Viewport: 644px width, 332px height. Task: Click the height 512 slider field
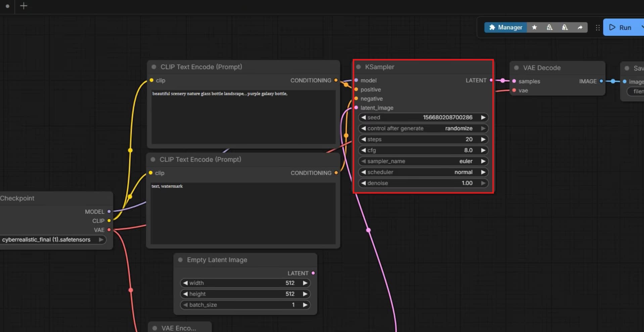click(245, 294)
